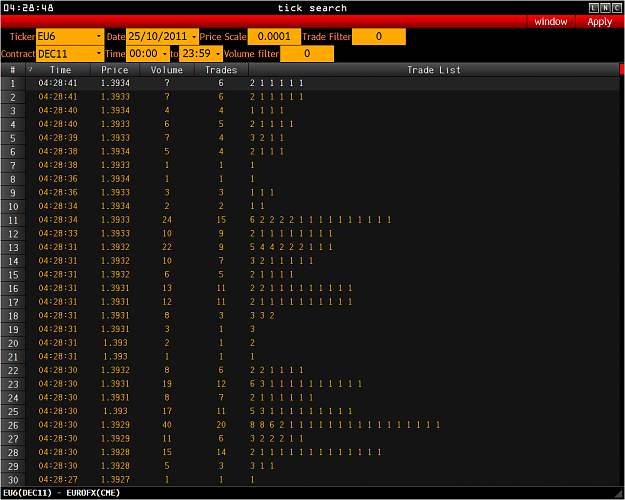Screen dimensions: 625x500
Task: Click price 1.393 in row 20
Action: tap(115, 343)
